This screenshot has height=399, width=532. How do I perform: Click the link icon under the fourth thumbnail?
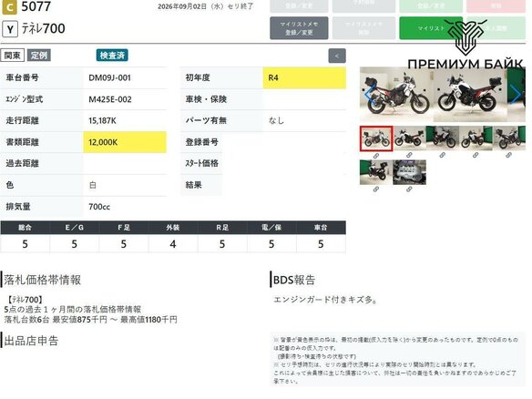tap(476, 156)
